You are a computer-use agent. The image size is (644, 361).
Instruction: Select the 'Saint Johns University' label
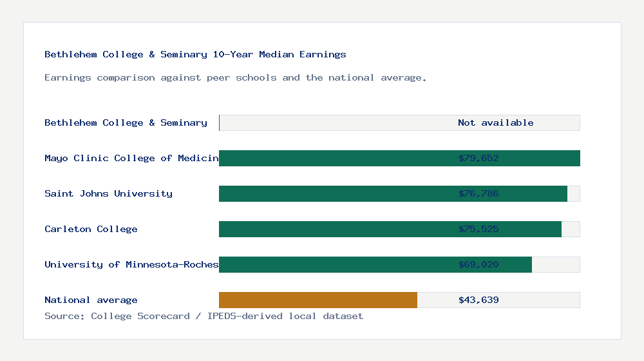tap(108, 193)
